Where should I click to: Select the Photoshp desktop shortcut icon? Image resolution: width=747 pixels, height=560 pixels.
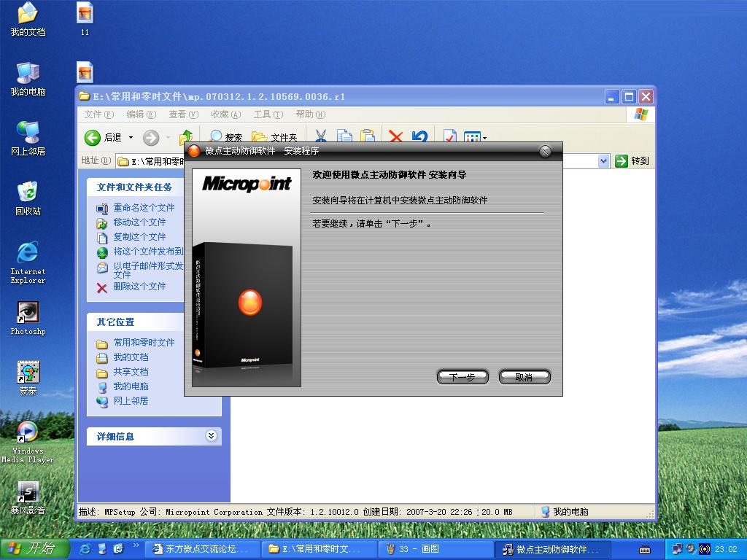28,319
